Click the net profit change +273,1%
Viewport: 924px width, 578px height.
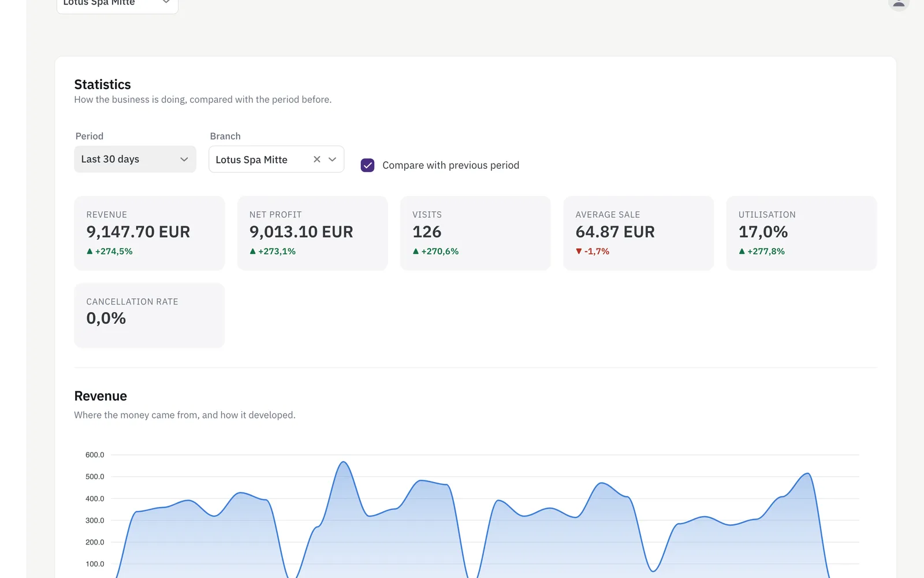277,251
